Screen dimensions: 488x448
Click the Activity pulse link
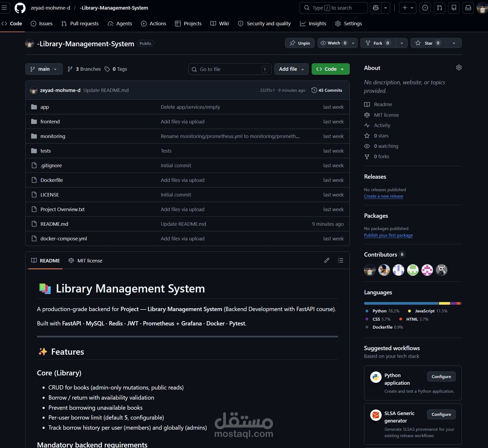pyautogui.click(x=377, y=125)
